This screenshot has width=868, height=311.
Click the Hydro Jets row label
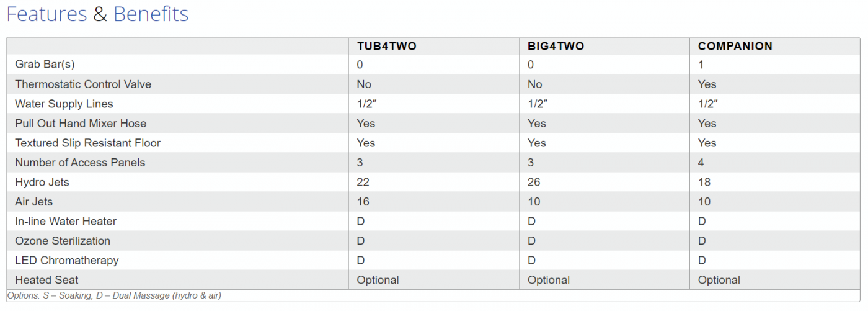click(x=42, y=182)
